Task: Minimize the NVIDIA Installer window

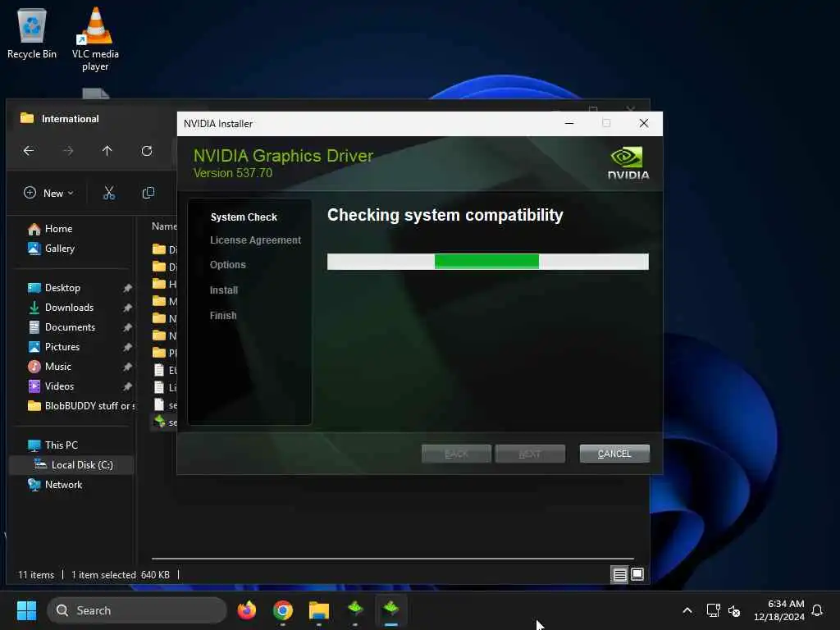Action: click(x=569, y=123)
